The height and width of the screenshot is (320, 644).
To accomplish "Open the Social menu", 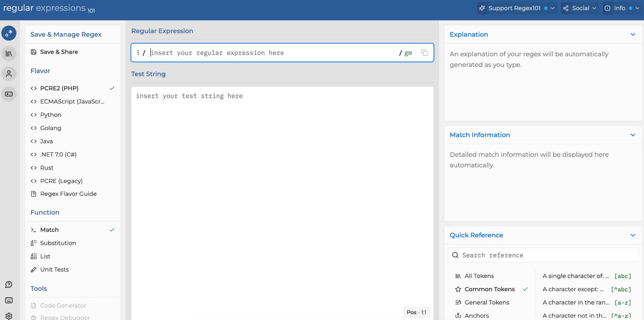I will [580, 8].
